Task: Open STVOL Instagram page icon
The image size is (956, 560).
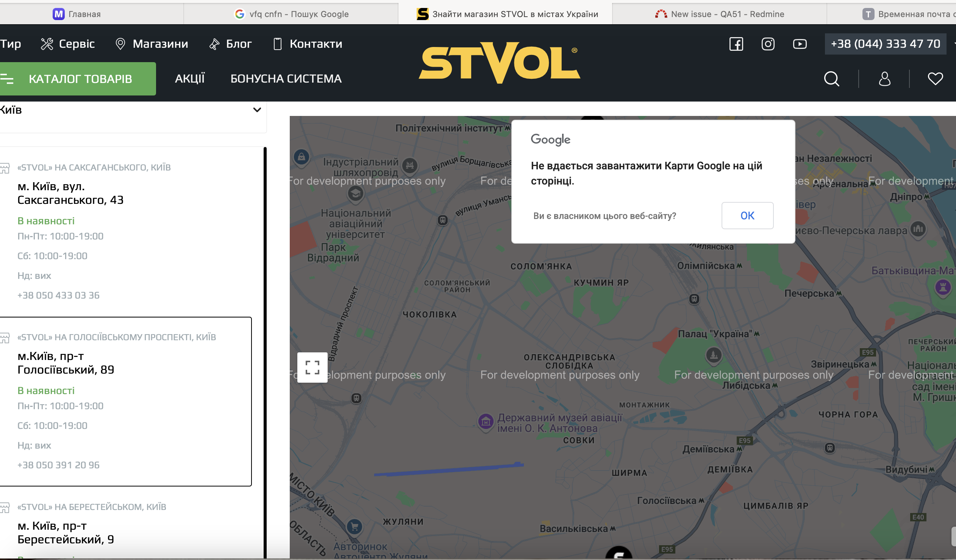Action: coord(768,44)
